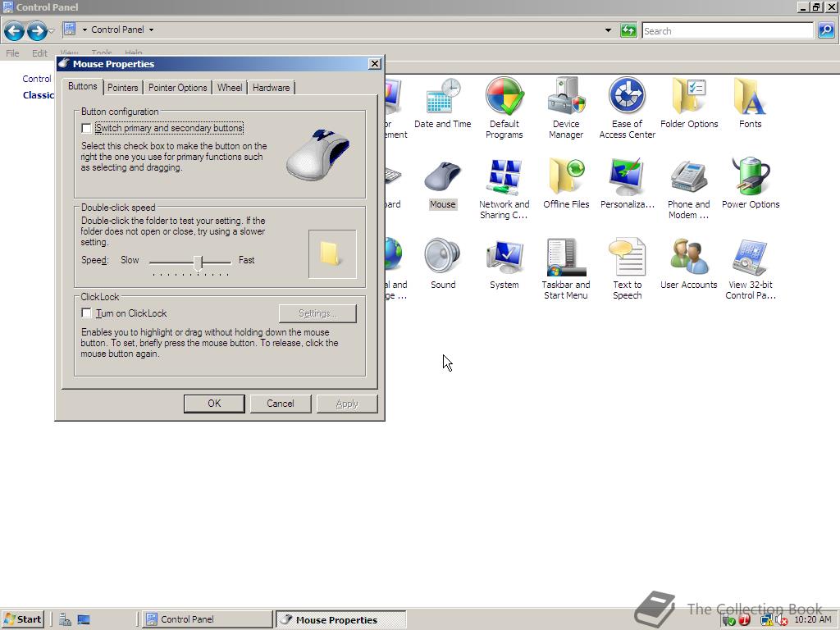Click OK in Mouse Properties
840x630 pixels.
pos(214,404)
